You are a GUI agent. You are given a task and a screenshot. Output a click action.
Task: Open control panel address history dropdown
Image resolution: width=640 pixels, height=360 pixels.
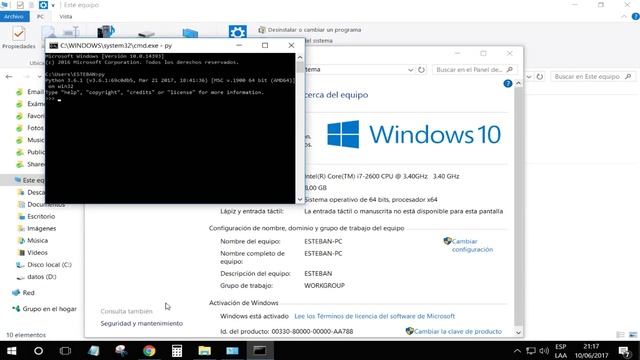click(x=410, y=70)
